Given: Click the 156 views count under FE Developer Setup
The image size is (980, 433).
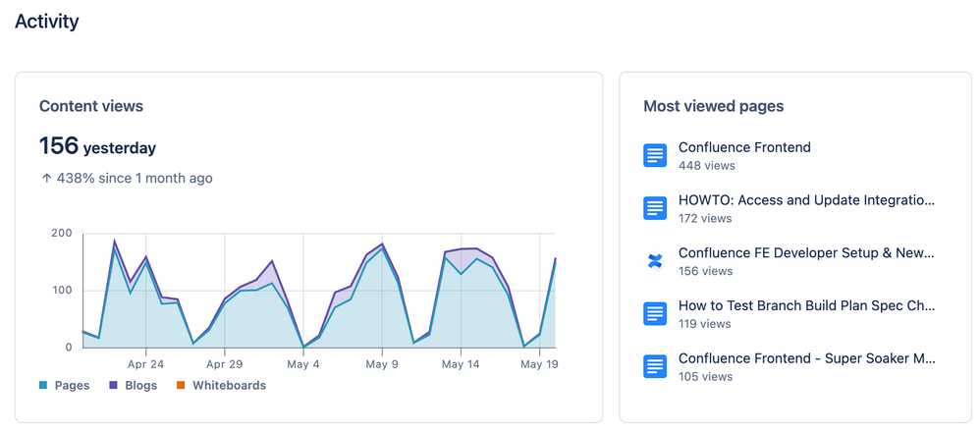Looking at the screenshot, I should (x=706, y=271).
